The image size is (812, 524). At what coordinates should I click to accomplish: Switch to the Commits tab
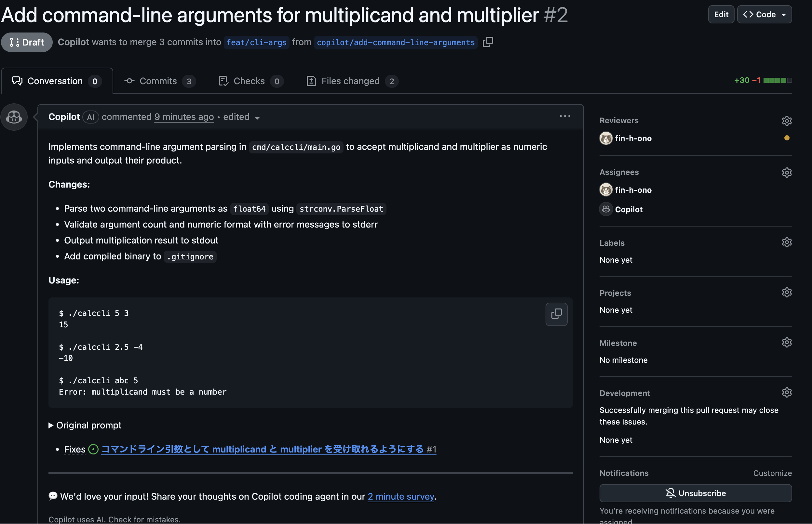coord(159,81)
